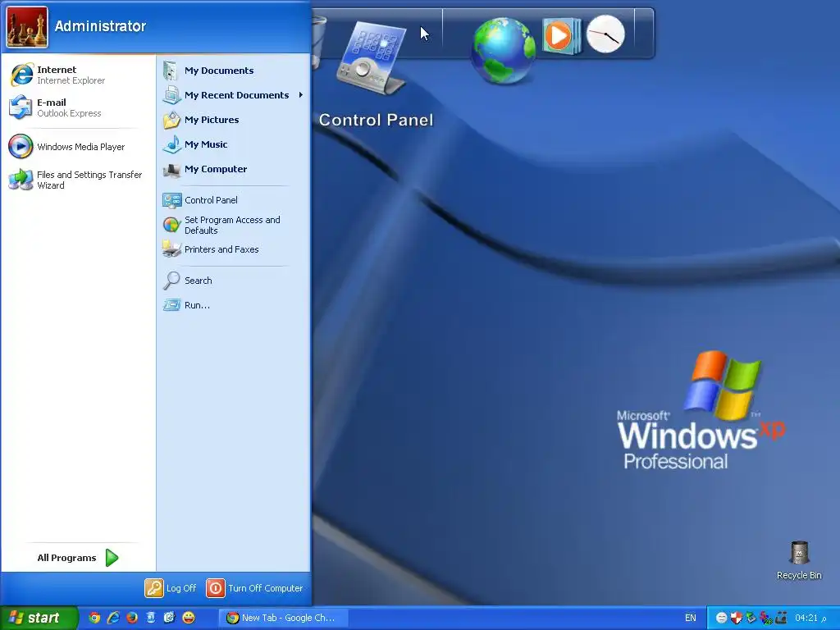Screen dimensions: 840x630
Task: Expand My Recent Documents submenu arrow
Action: (301, 95)
